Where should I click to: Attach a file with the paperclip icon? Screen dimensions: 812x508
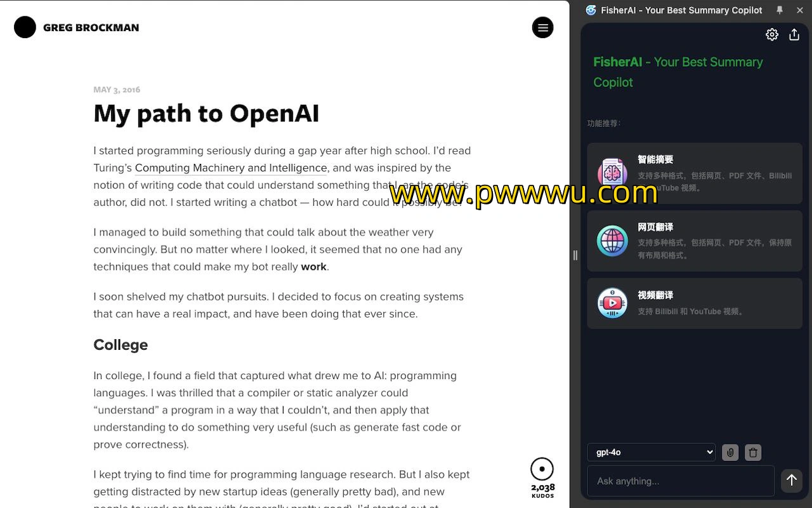click(x=730, y=452)
